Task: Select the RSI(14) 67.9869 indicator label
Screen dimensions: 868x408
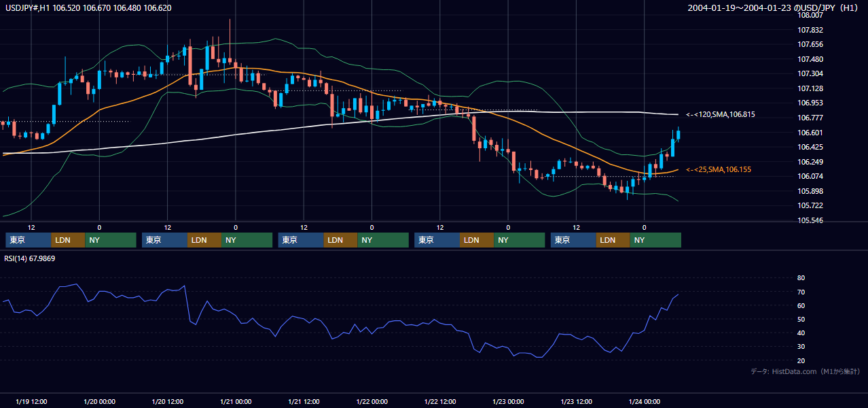Action: pyautogui.click(x=30, y=258)
